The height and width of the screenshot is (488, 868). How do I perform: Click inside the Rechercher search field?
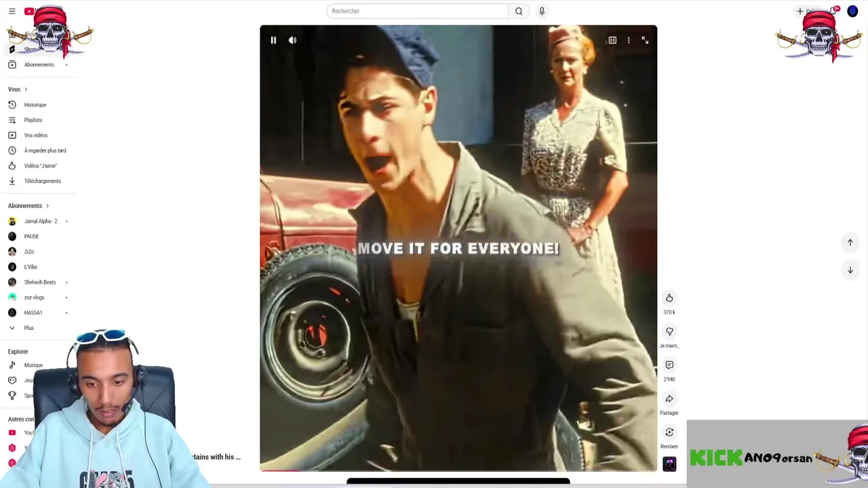click(417, 11)
